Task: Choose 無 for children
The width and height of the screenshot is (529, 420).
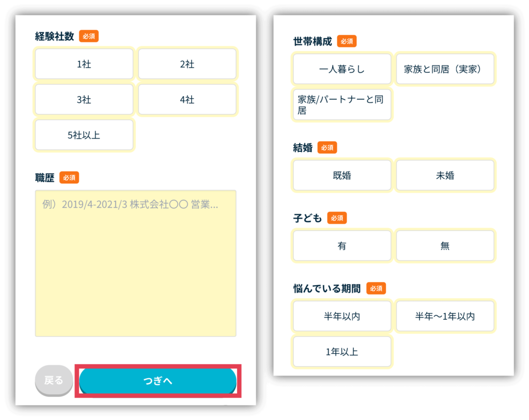Action: [445, 245]
